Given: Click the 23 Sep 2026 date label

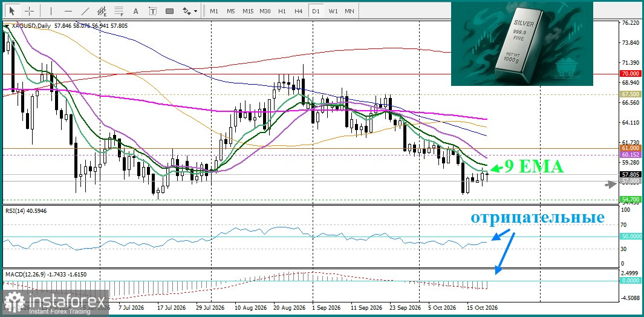Looking at the screenshot, I should (x=405, y=307).
